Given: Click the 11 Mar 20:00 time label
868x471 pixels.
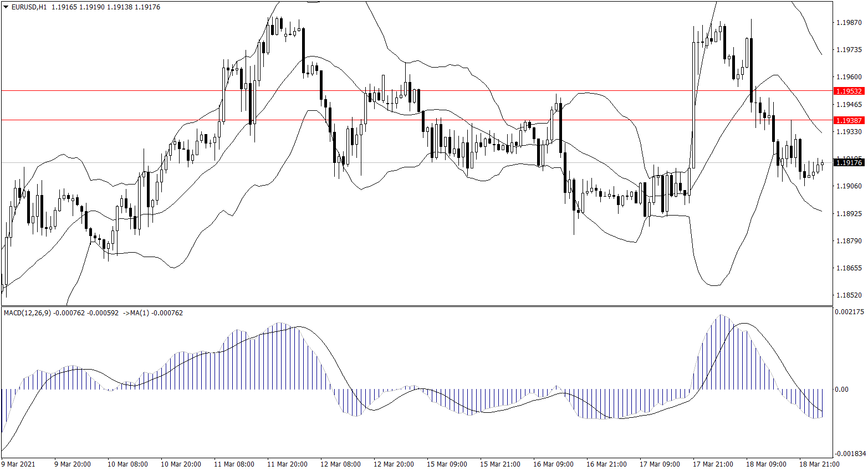Looking at the screenshot, I should 287,464.
